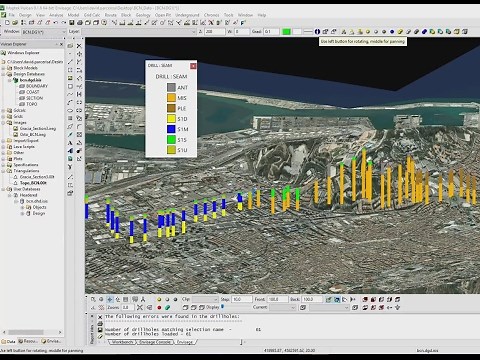
Task: Select Topo_BCN.00t triangulation in tree
Action: pos(33,183)
